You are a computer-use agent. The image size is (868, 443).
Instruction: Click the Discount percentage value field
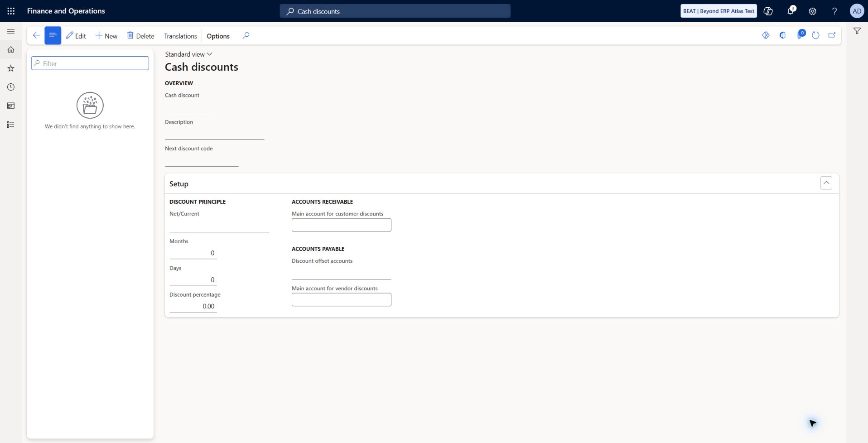193,306
